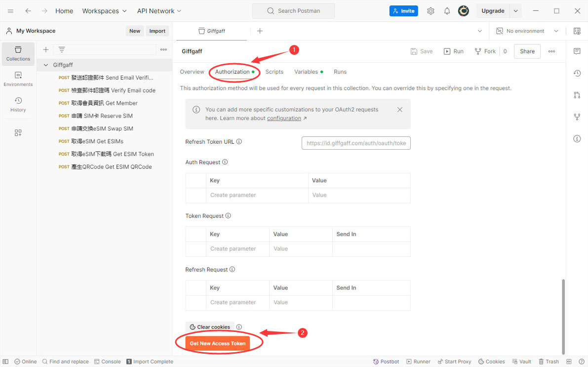Open the Collections sidebar panel
This screenshot has width=588, height=367.
18,54
